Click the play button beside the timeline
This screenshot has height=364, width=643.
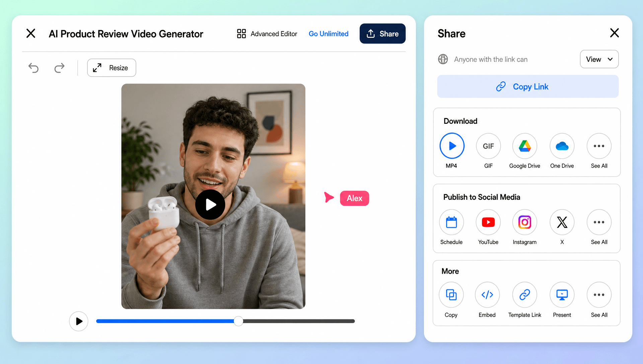[79, 321]
